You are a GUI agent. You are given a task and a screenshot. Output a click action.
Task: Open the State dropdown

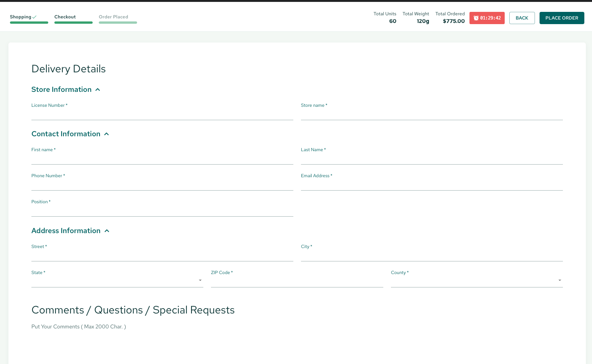click(x=117, y=281)
